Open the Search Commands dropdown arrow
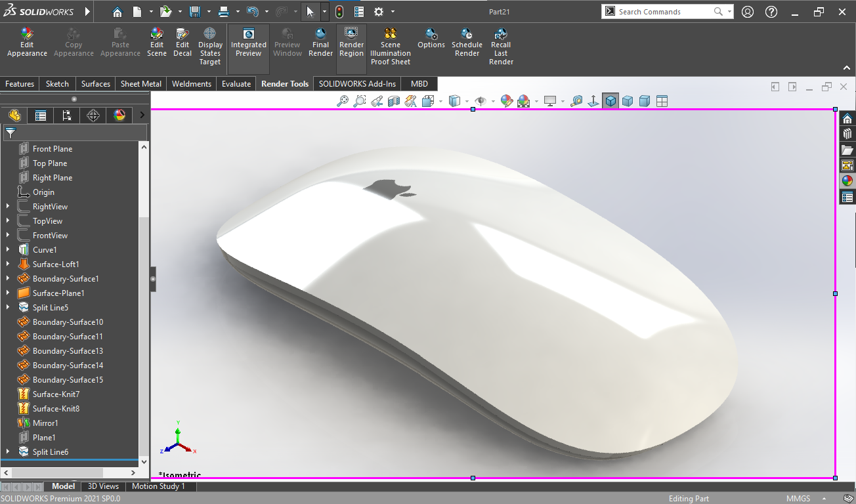 tap(729, 12)
